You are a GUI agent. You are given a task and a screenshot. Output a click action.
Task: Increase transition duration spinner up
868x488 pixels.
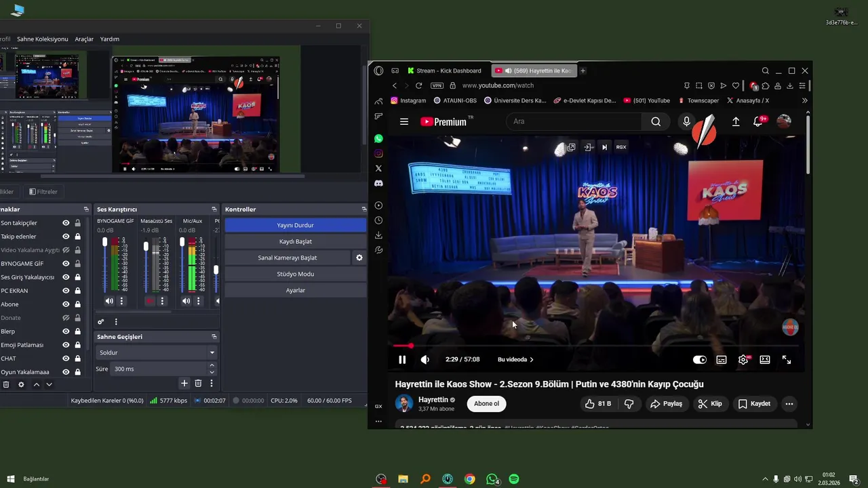(212, 366)
